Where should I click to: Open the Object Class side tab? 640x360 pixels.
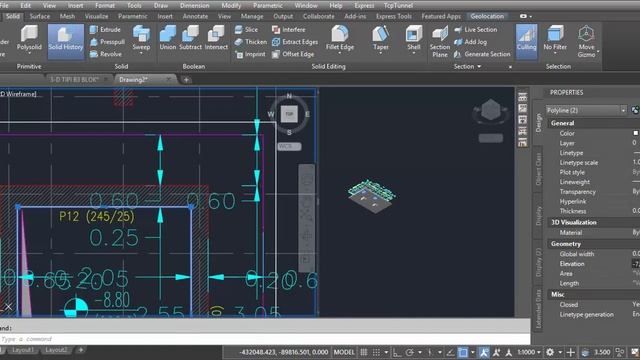tap(538, 169)
